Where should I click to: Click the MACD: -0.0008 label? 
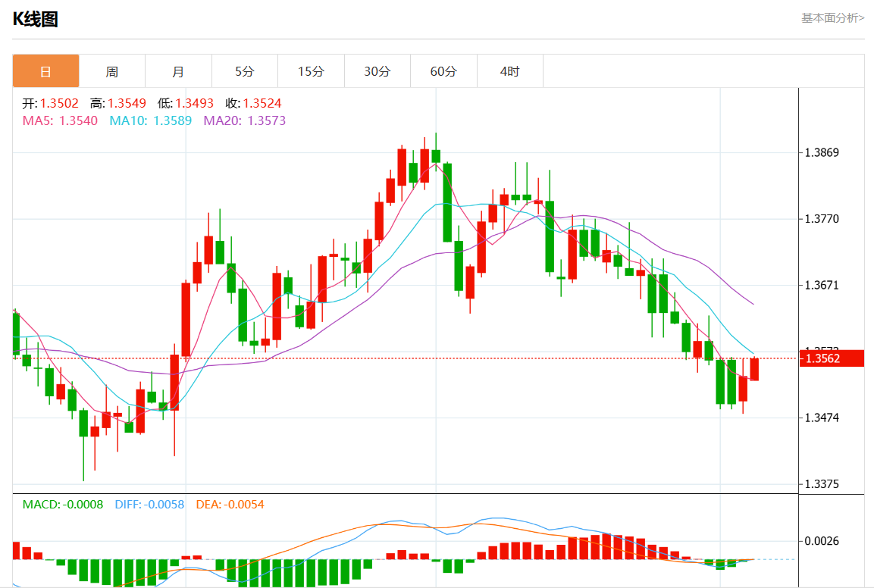click(62, 505)
